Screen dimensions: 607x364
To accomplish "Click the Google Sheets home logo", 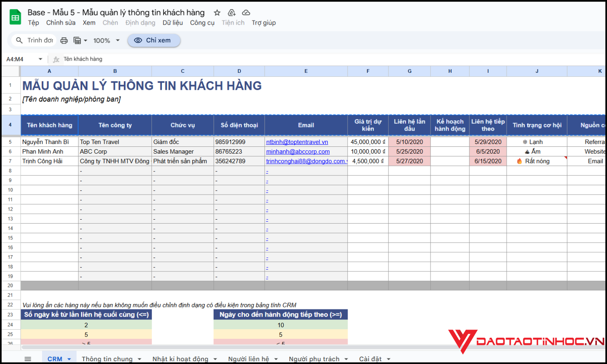I will [x=15, y=17].
